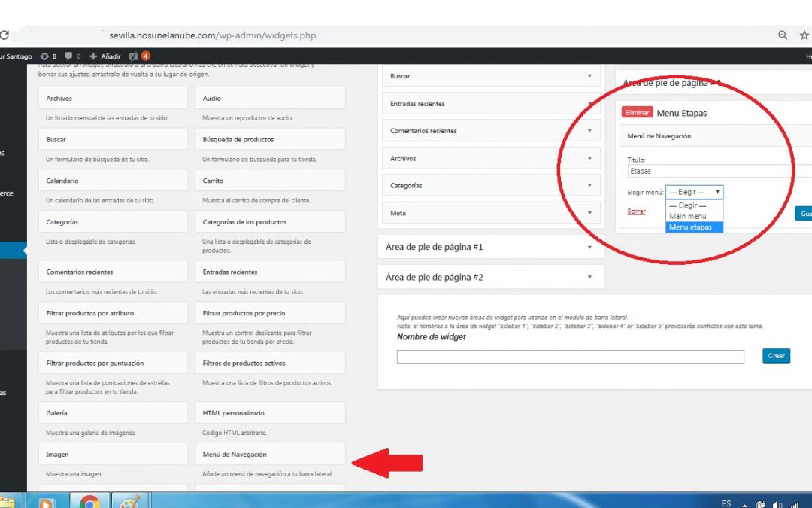The width and height of the screenshot is (812, 508).
Task: Open Google Chrome from the taskbar
Action: 89,500
